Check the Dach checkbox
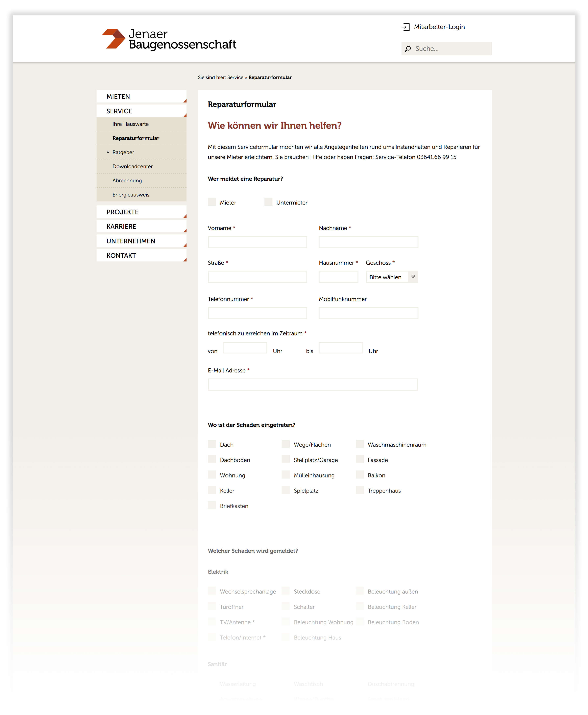This screenshot has width=588, height=715. coord(212,444)
